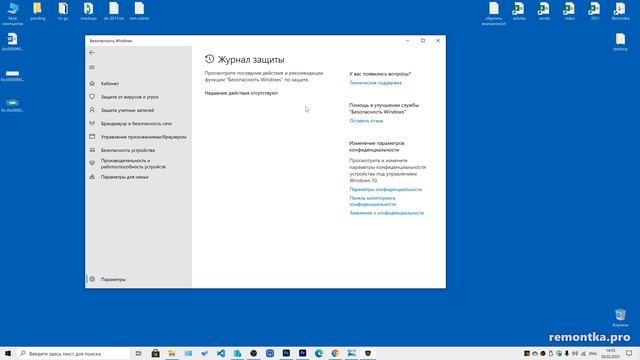Select the desktop folder icon
640x360 pixels.
pyautogui.click(x=620, y=42)
